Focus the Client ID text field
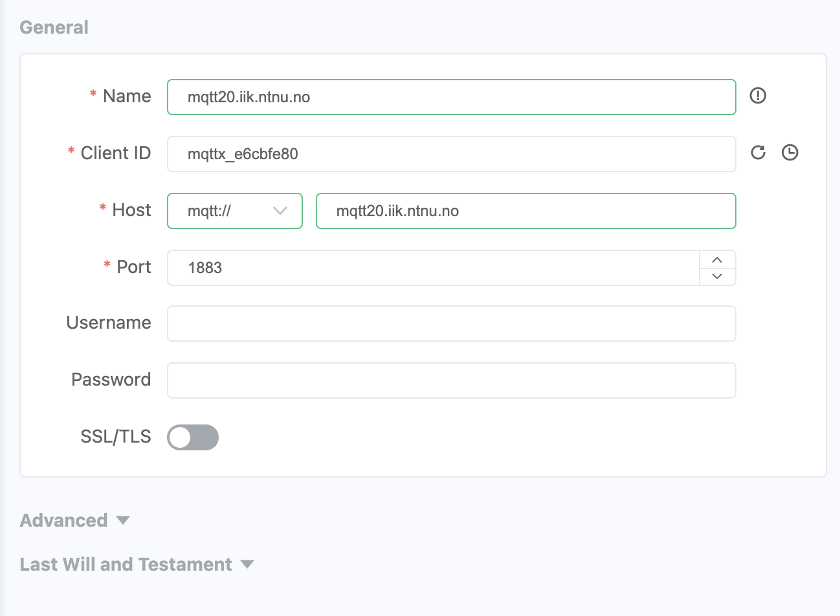The height and width of the screenshot is (616, 840). click(x=451, y=154)
